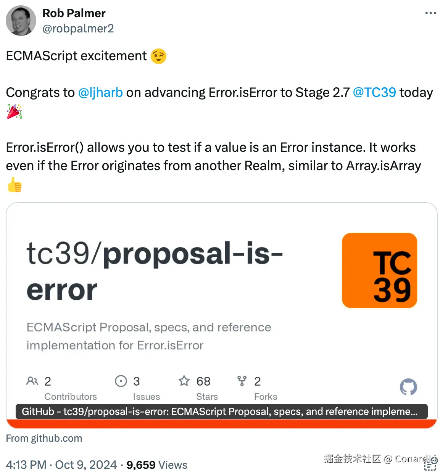448x476 pixels.
Task: Click the fork icon beside 2
Action: tap(242, 381)
